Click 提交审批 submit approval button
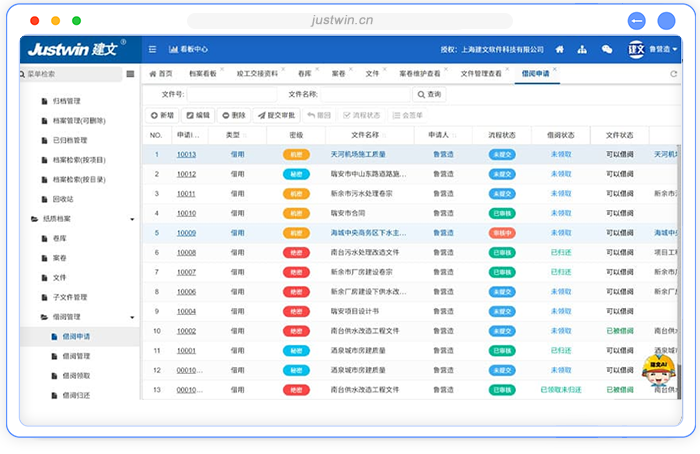This screenshot has width=700, height=454. (x=276, y=116)
